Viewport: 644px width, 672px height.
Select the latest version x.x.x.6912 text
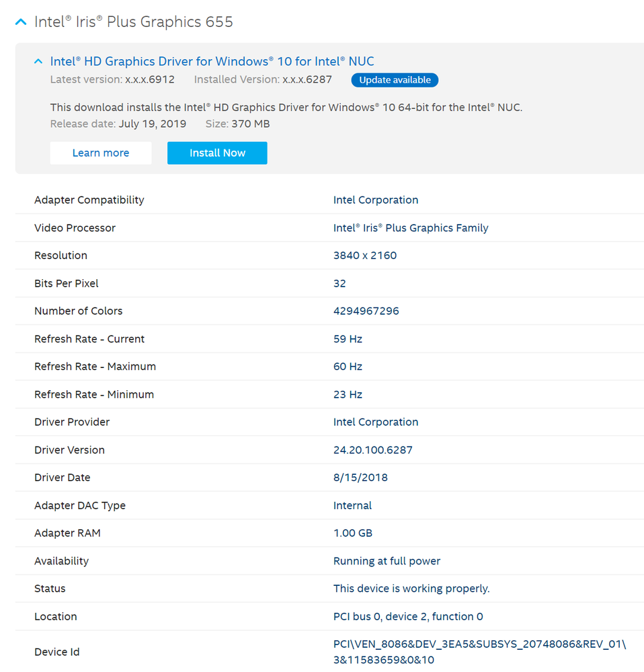[150, 80]
